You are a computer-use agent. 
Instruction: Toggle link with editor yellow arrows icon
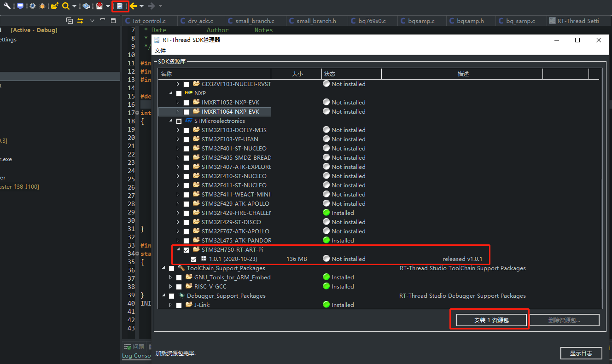pos(80,21)
